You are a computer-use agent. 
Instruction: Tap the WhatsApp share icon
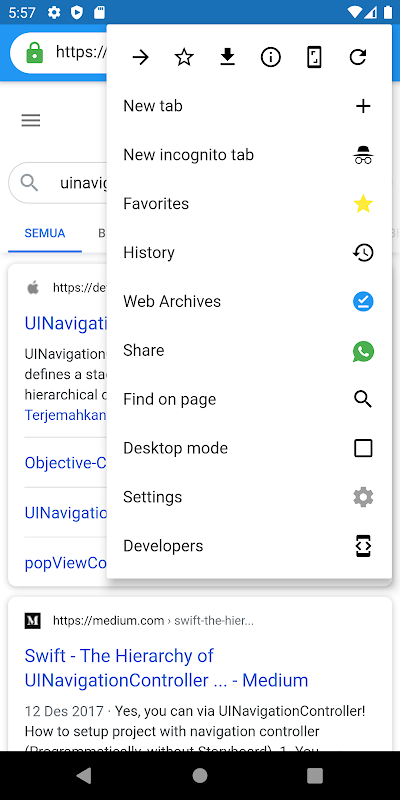click(x=363, y=352)
